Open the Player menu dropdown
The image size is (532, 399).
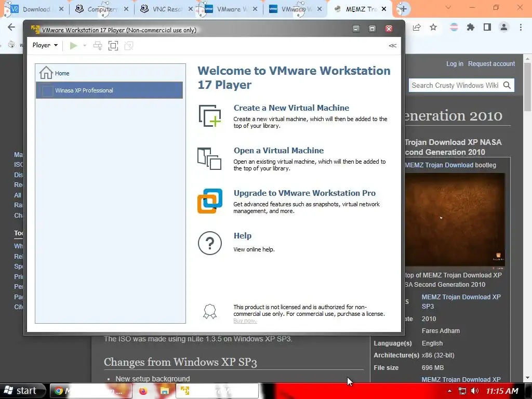pos(45,45)
